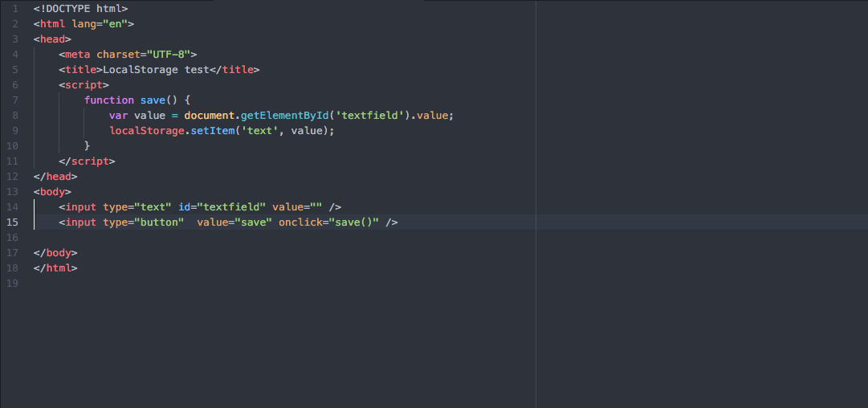
Task: Click the closing </body> tag
Action: (55, 252)
